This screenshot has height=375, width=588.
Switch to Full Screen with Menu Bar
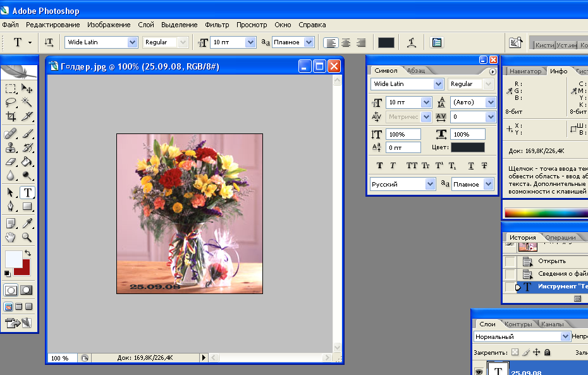(x=19, y=307)
